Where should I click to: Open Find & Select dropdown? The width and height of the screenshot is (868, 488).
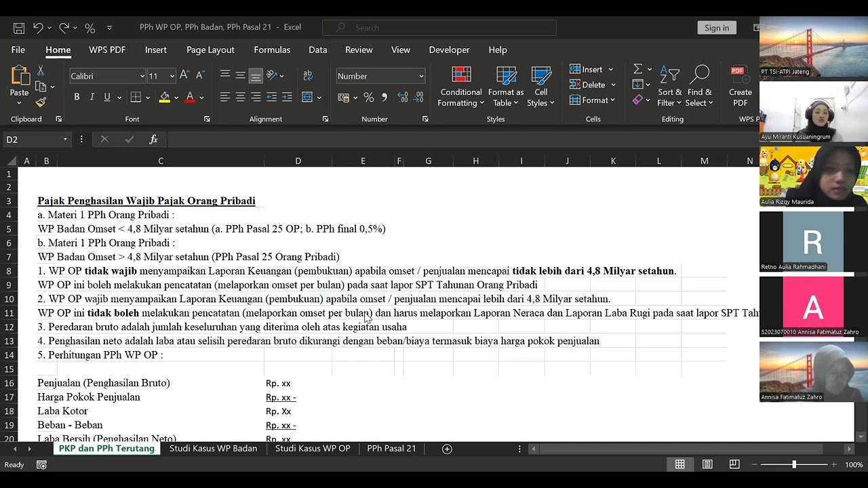699,87
